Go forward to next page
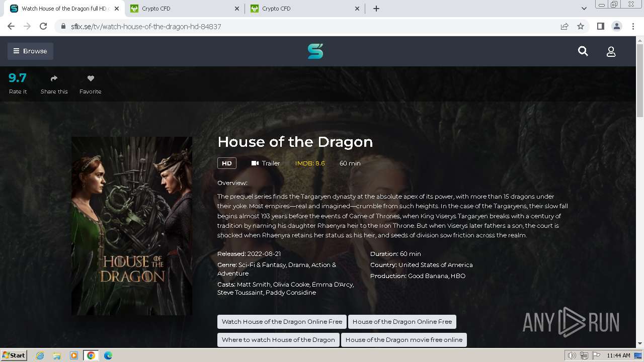Image resolution: width=644 pixels, height=362 pixels. (27, 26)
